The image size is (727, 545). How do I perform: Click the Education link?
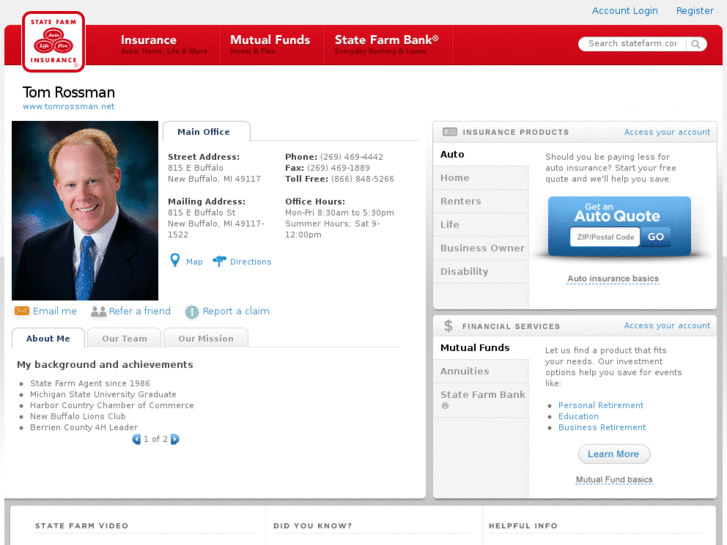pos(578,417)
